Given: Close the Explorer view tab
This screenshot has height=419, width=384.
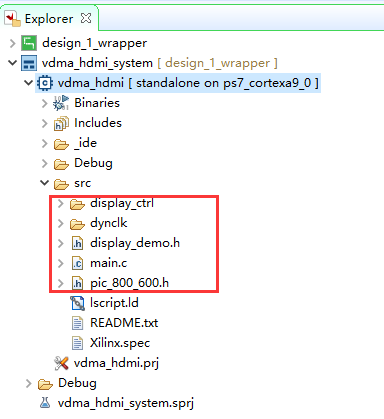Looking at the screenshot, I should (x=86, y=18).
